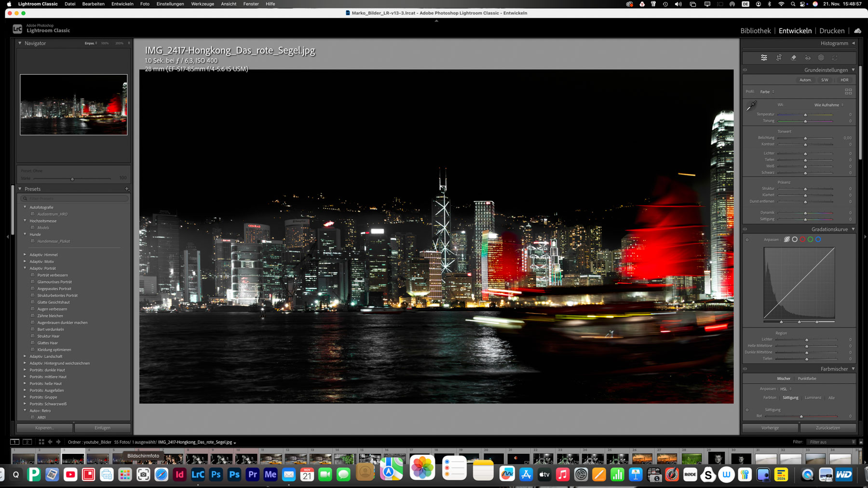Open the Werkzeuge menu
This screenshot has width=868, height=488.
click(x=202, y=4)
